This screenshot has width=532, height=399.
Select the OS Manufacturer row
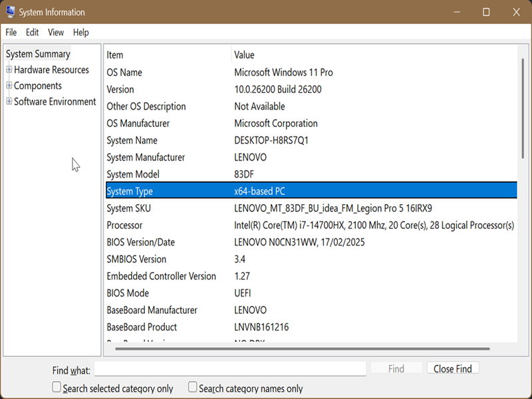coord(311,123)
